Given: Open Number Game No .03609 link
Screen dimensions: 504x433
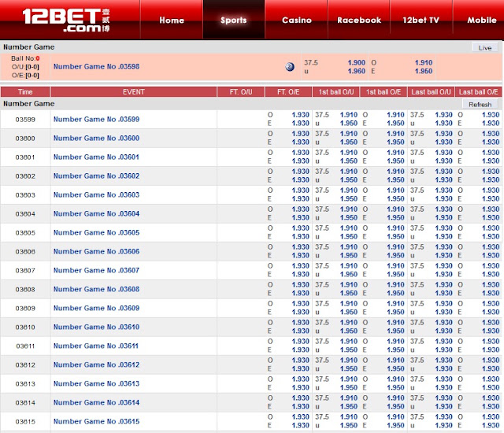Looking at the screenshot, I should pyautogui.click(x=96, y=308).
